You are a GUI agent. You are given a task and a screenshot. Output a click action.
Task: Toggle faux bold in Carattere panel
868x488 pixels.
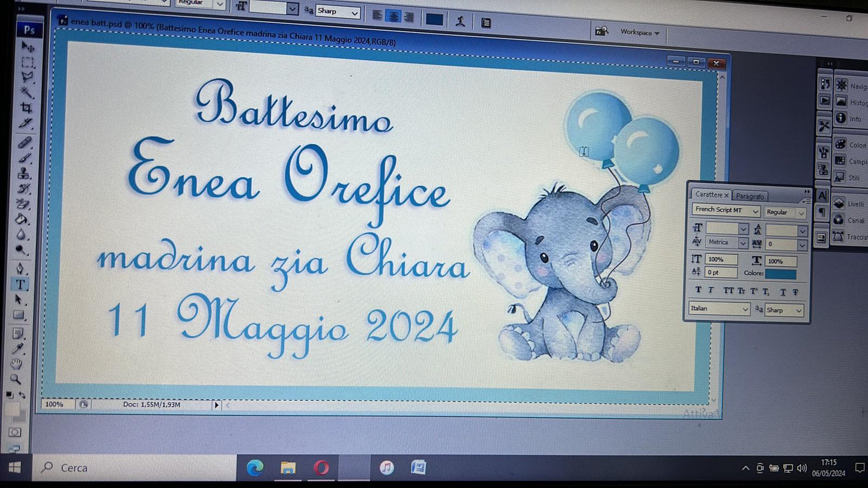click(698, 290)
